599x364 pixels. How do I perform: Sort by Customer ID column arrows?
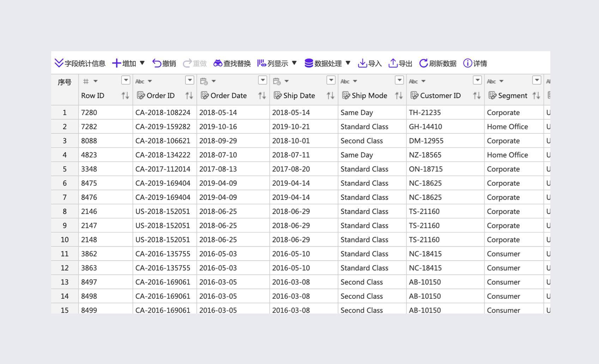click(x=477, y=96)
